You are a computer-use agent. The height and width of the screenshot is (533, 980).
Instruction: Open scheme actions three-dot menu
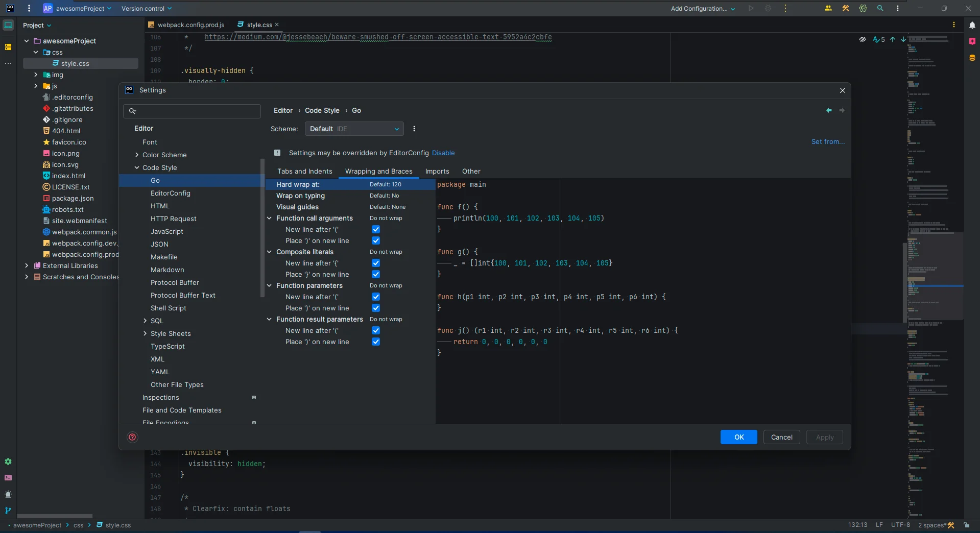(x=414, y=129)
